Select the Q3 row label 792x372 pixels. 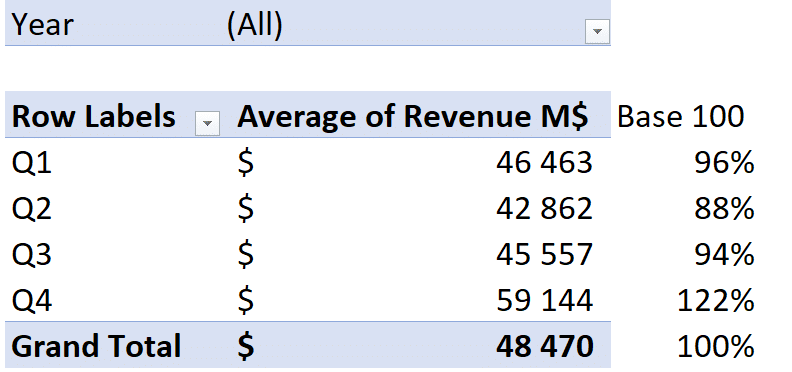click(x=31, y=254)
